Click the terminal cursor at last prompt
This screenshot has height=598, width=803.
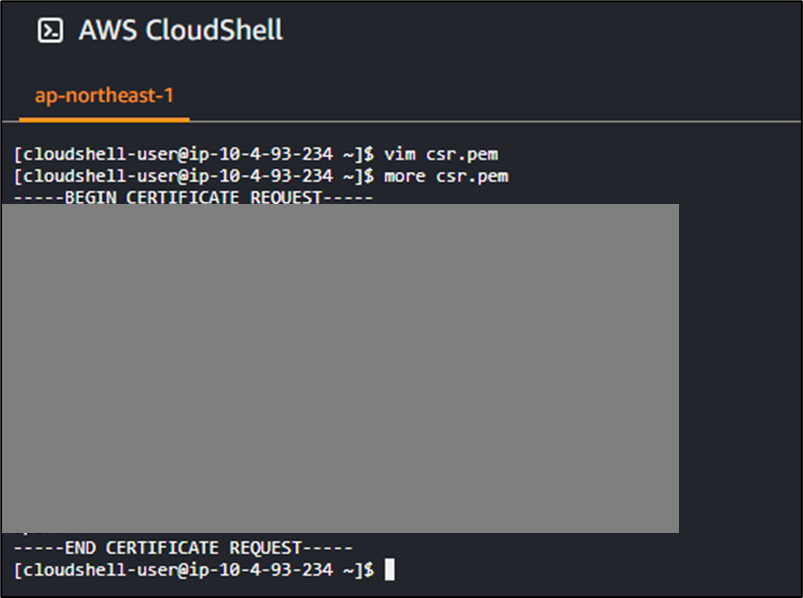tap(390, 570)
